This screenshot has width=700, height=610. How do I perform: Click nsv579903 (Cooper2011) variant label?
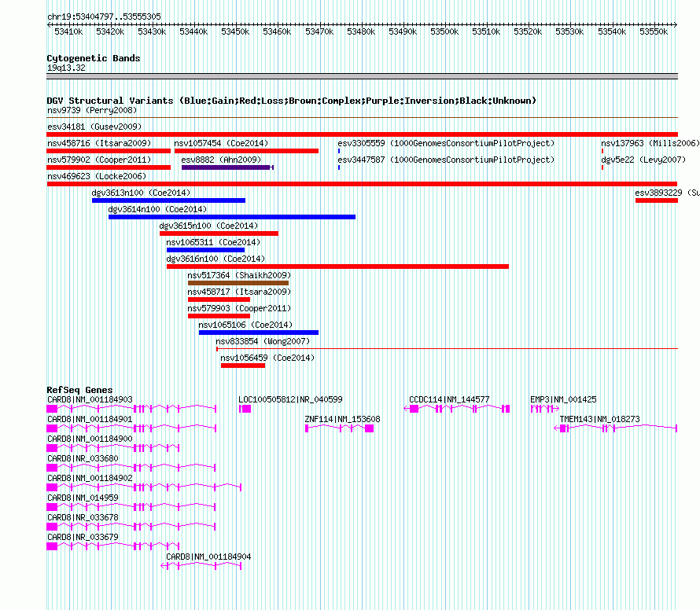pos(239,308)
